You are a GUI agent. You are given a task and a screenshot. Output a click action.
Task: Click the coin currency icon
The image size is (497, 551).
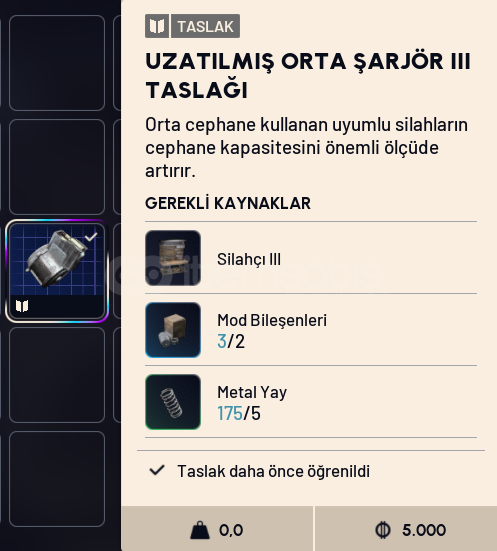click(383, 530)
